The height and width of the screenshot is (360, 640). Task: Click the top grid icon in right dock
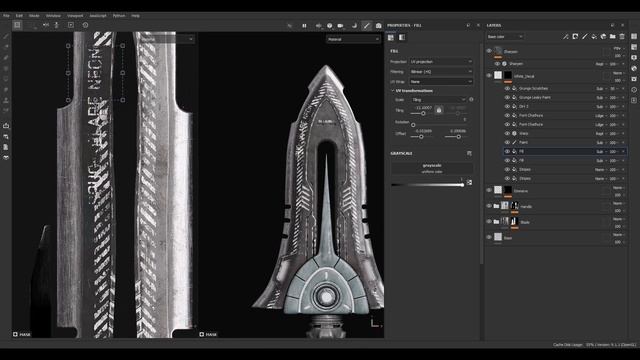tap(634, 36)
